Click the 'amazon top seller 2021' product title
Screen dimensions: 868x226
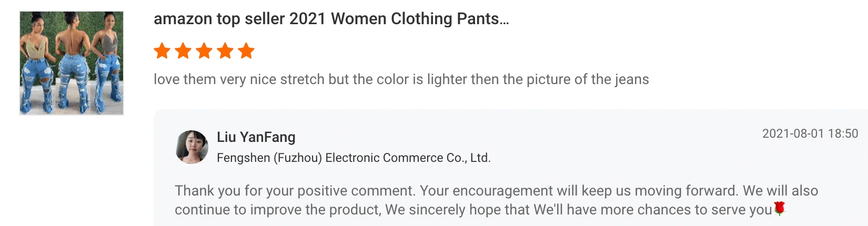[x=330, y=19]
